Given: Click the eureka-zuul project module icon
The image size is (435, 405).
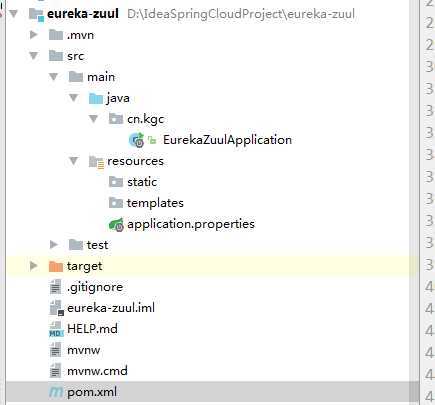Looking at the screenshot, I should tap(36, 14).
